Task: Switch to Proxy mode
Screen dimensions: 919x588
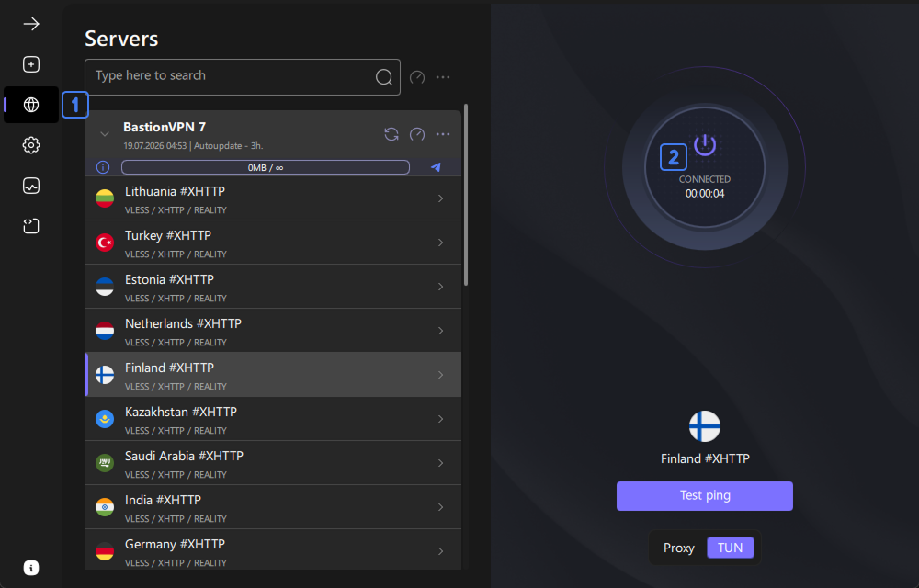Action: tap(679, 548)
